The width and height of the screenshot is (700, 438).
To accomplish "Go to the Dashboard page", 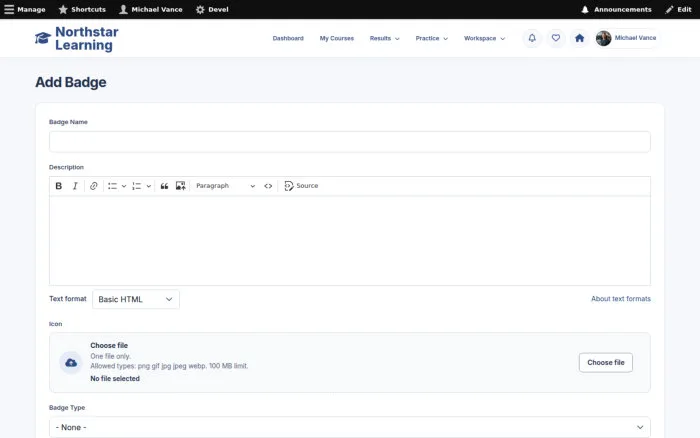I will (288, 38).
